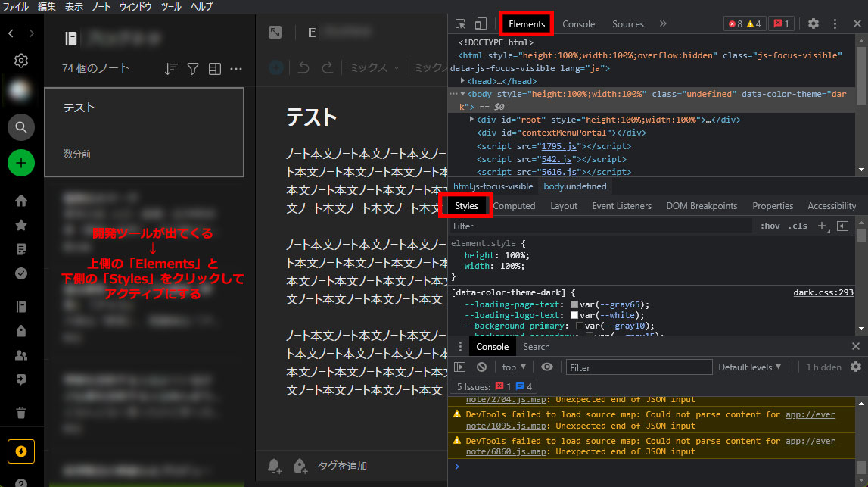Open DevTools settings gear
This screenshot has height=487, width=868.
[813, 23]
